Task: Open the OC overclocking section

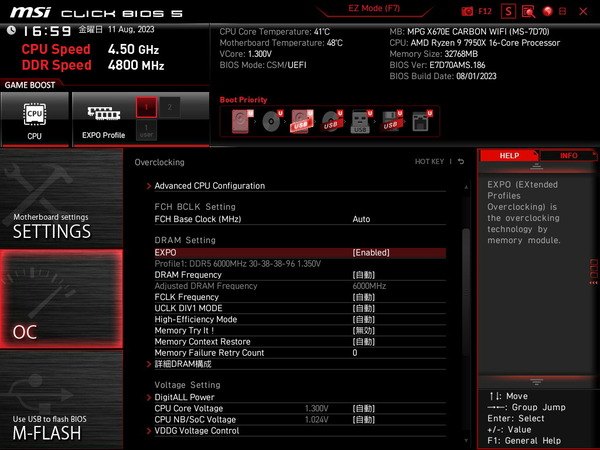Action: click(61, 299)
